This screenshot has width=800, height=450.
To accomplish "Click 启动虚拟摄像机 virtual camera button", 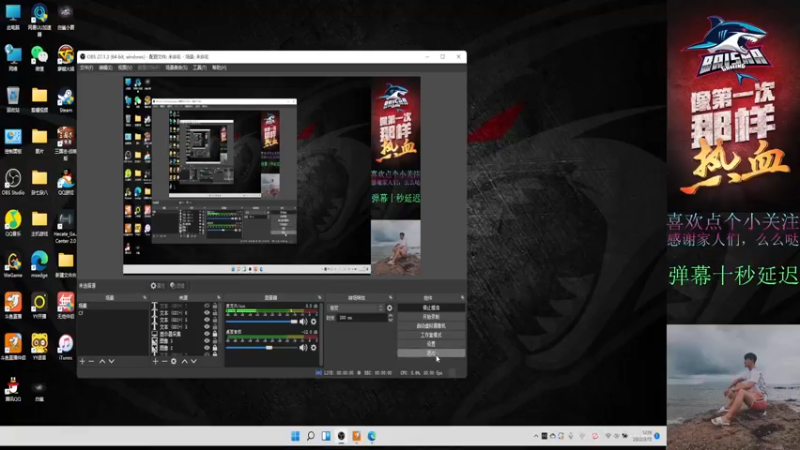I will click(431, 326).
